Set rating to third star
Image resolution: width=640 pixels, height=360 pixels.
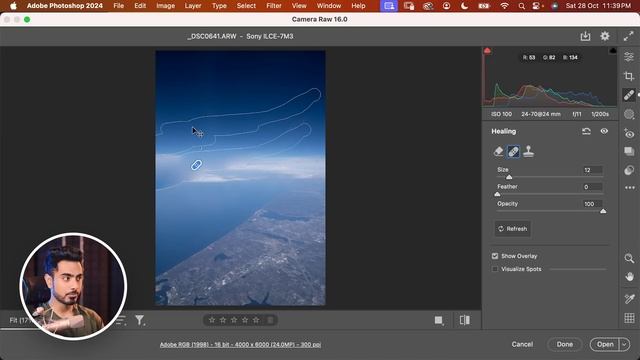(234, 320)
